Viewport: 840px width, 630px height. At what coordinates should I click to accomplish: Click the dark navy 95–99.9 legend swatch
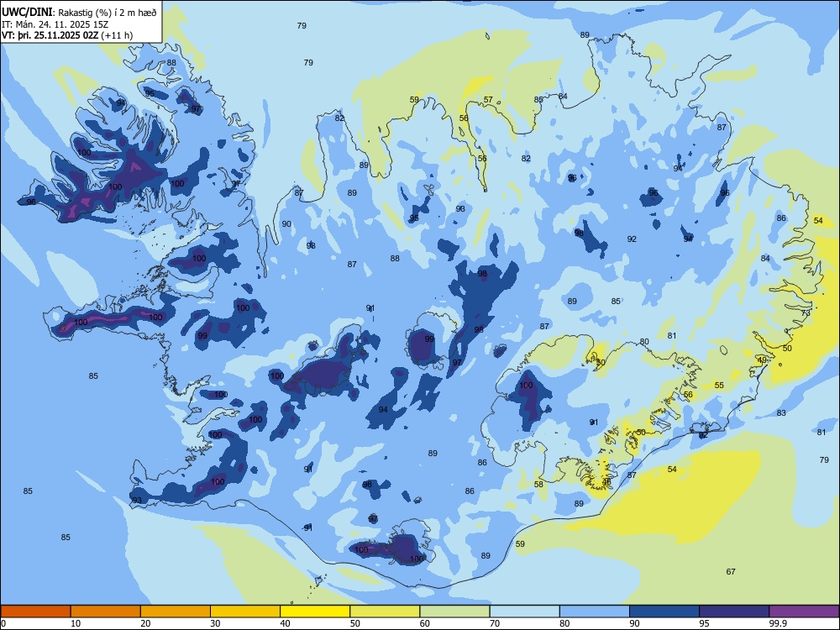point(734,612)
